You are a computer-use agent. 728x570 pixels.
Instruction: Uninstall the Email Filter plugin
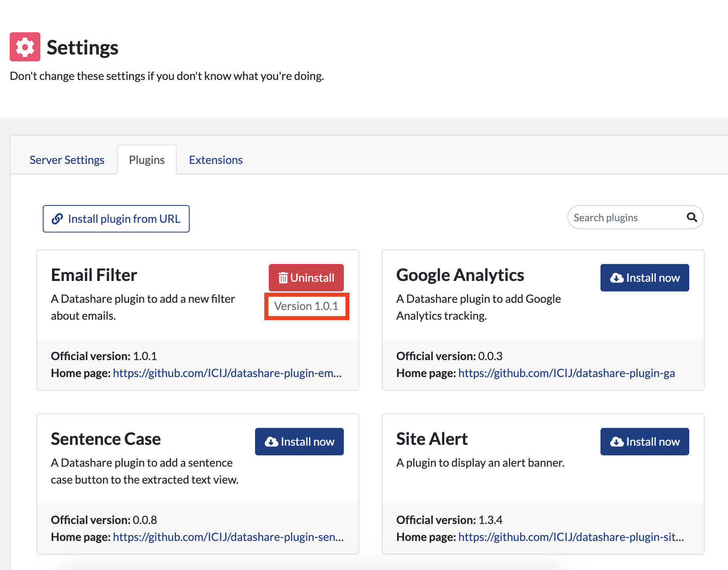pyautogui.click(x=306, y=278)
